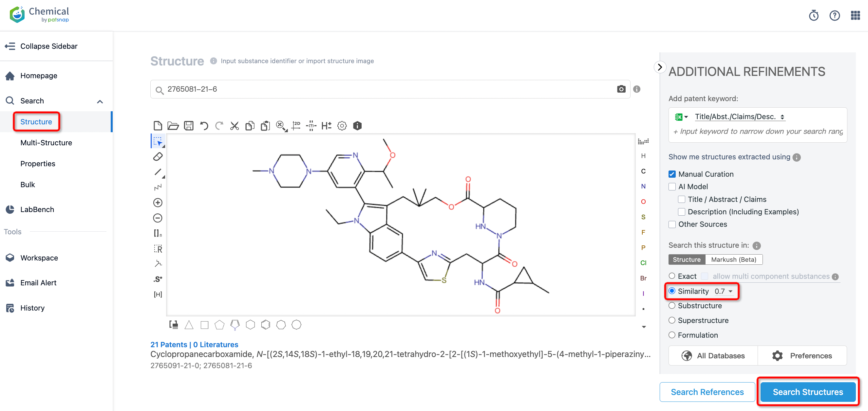Collapse the Search section in sidebar
The width and height of the screenshot is (868, 411).
tap(100, 101)
